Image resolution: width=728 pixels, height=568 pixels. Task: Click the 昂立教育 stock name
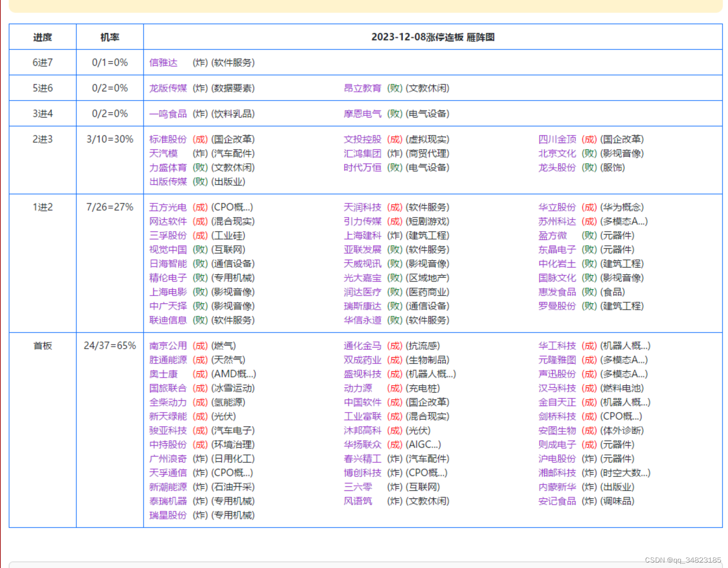point(363,88)
